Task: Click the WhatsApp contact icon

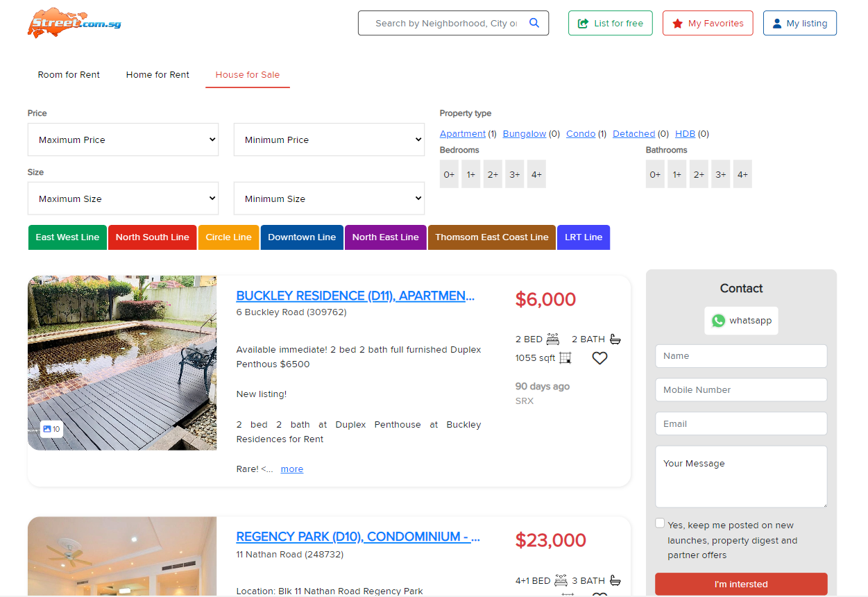Action: tap(718, 321)
